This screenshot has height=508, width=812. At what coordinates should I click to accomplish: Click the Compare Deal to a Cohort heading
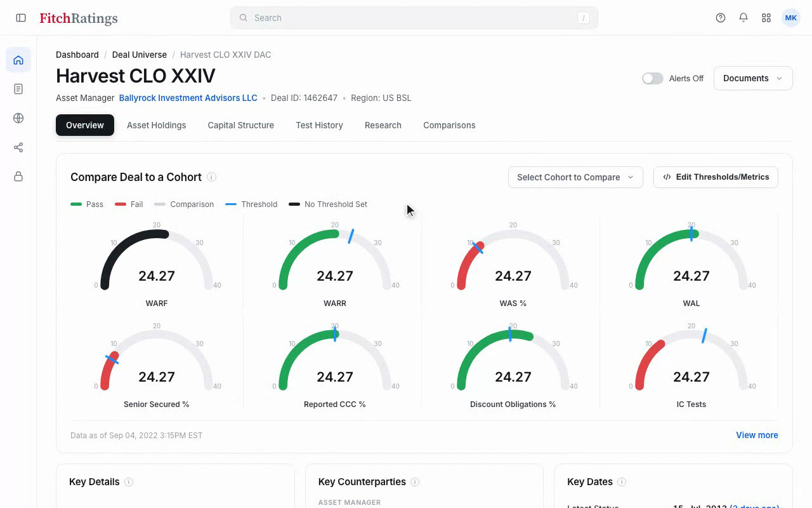tap(136, 177)
